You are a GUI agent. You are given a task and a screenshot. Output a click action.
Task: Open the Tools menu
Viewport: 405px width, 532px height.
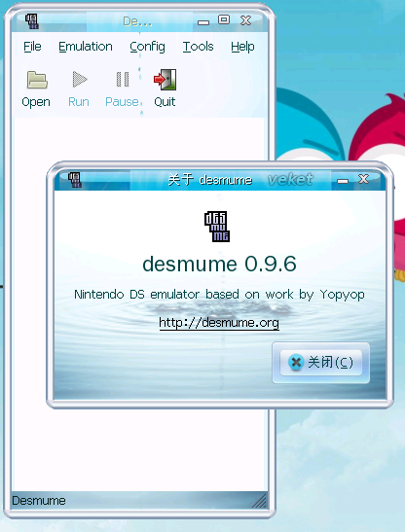198,47
